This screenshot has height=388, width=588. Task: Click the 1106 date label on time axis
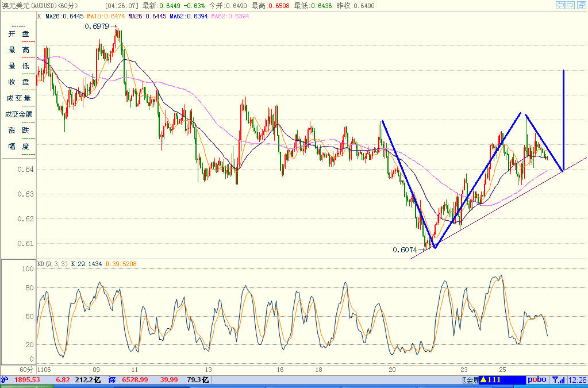tap(44, 370)
